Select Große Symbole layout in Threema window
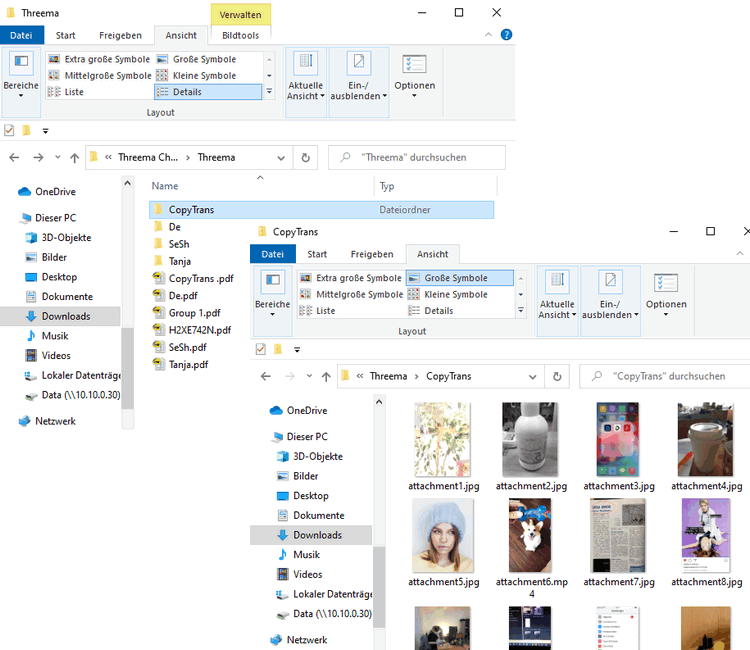Viewport: 750px width, 650px height. tap(197, 59)
